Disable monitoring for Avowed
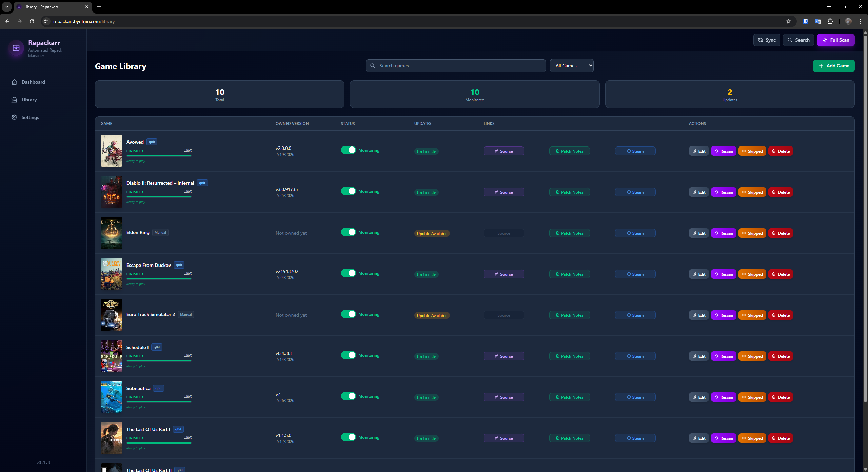Screen dimensions: 868x472 [x=348, y=150]
